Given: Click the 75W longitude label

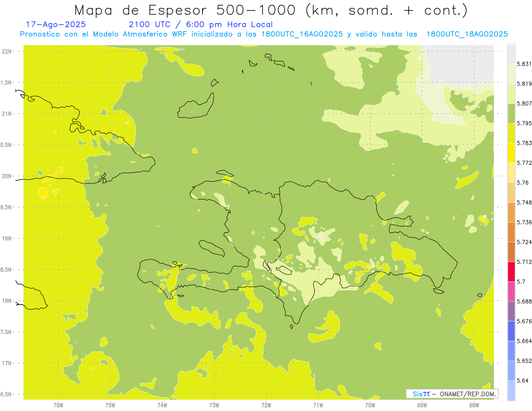Looking at the screenshot, I should [x=110, y=405].
